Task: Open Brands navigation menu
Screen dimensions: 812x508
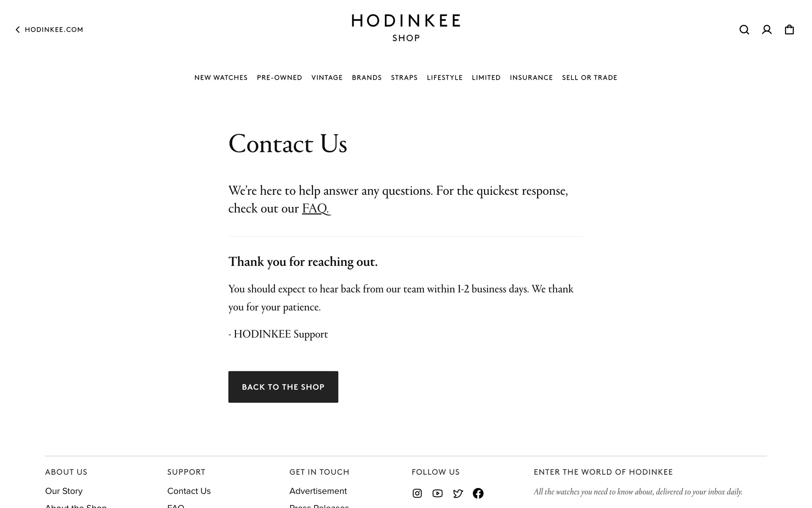Action: (367, 77)
